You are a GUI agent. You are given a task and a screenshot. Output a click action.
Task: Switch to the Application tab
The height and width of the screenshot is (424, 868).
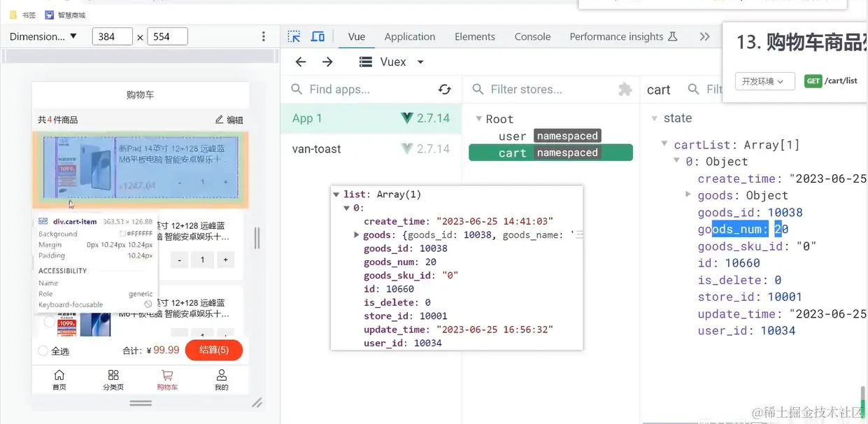[x=410, y=36]
